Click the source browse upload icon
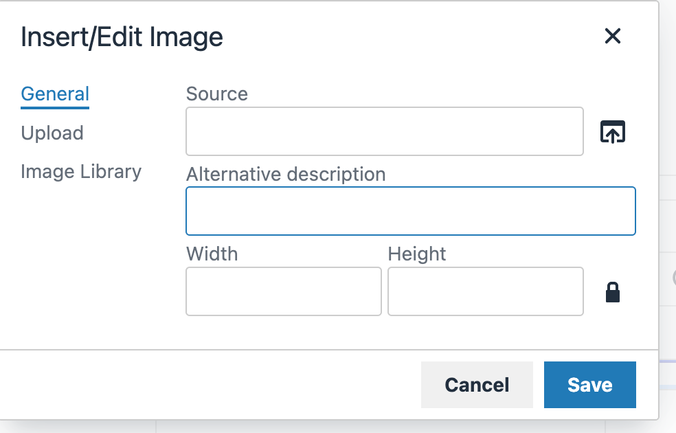 pyautogui.click(x=613, y=132)
